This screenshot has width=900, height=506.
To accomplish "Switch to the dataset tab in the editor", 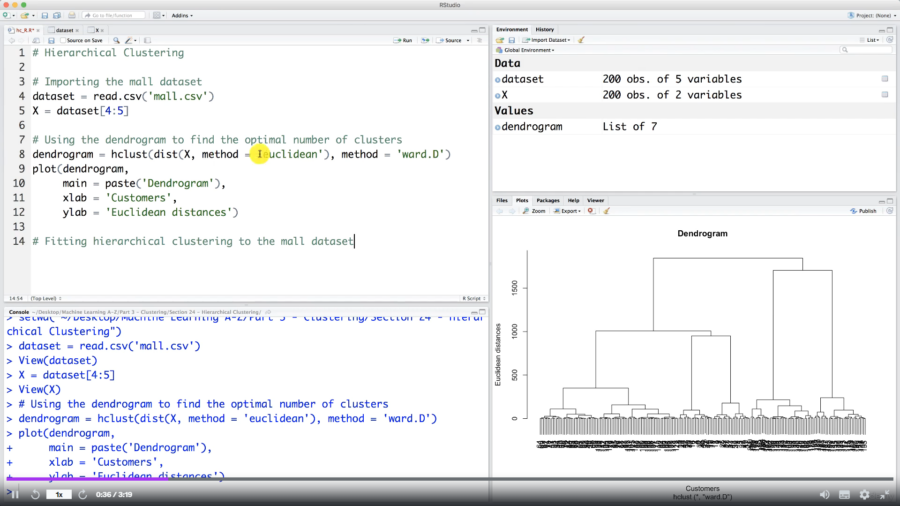I will [x=66, y=30].
